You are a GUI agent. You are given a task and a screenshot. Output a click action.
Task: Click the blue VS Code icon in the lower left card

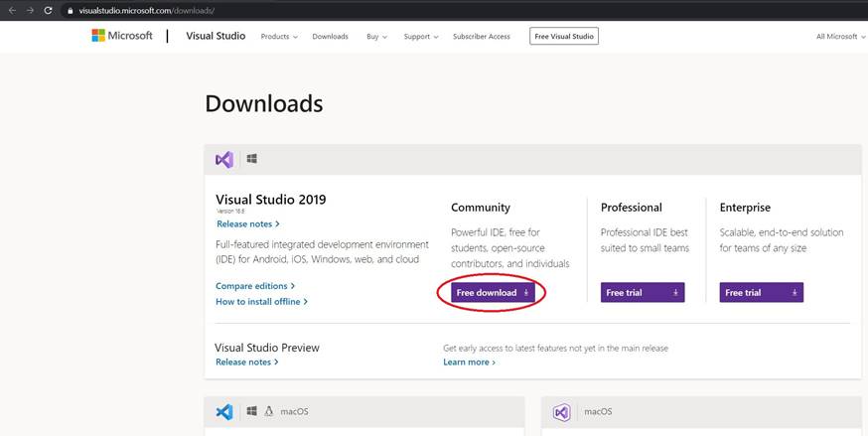pyautogui.click(x=224, y=411)
